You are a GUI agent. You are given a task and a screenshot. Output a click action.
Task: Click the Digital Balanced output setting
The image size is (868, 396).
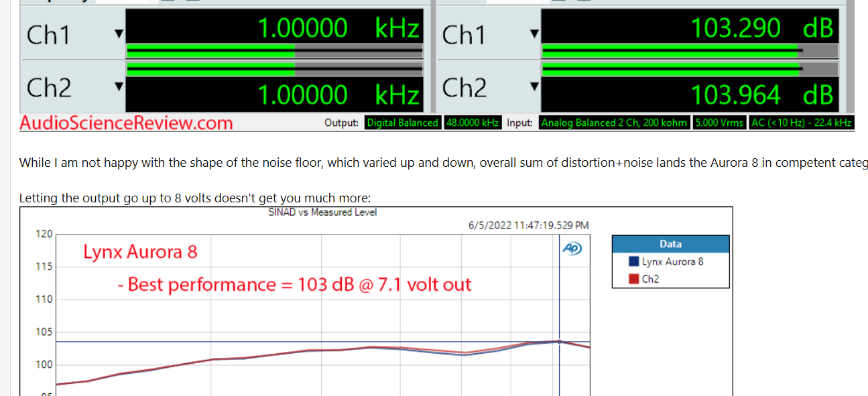[x=403, y=123]
